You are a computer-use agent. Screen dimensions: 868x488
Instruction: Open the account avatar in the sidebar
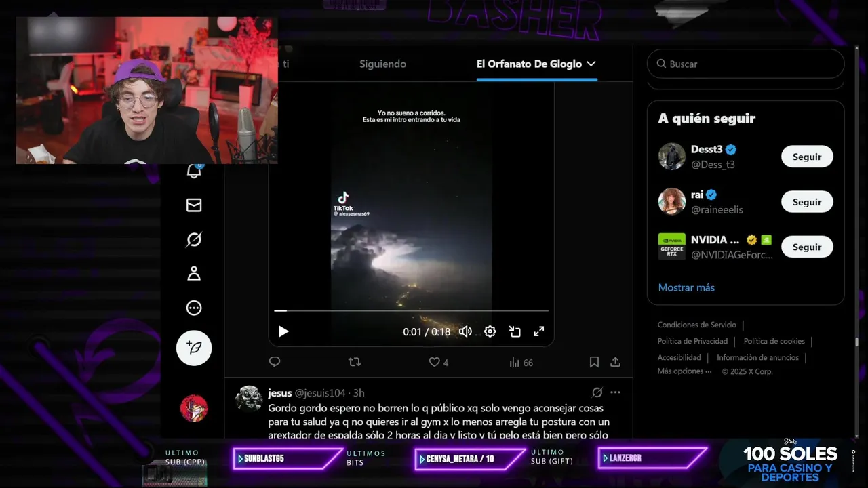(194, 408)
